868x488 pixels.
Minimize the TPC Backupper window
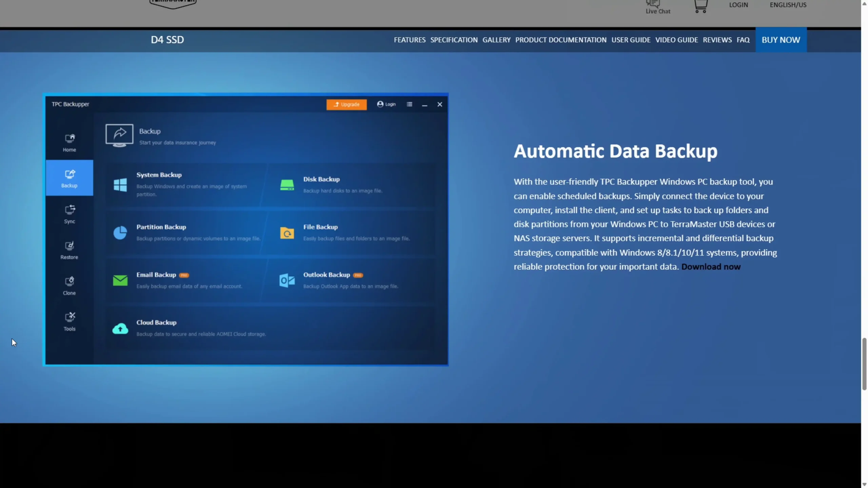pyautogui.click(x=425, y=105)
